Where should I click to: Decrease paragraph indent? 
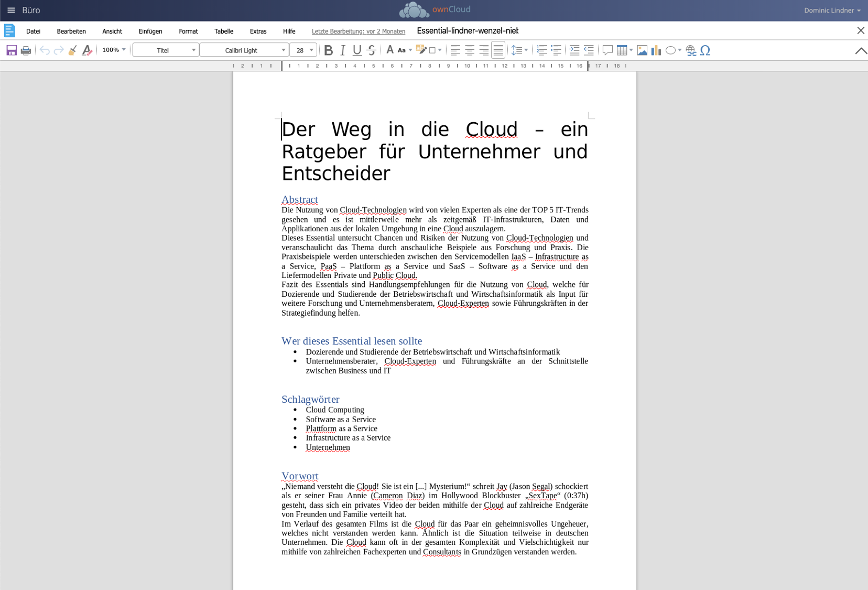(x=589, y=50)
